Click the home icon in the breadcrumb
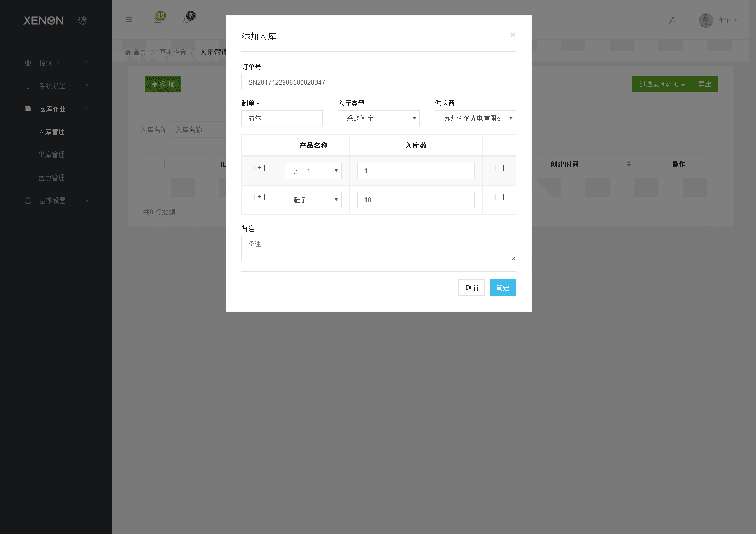 tap(128, 52)
